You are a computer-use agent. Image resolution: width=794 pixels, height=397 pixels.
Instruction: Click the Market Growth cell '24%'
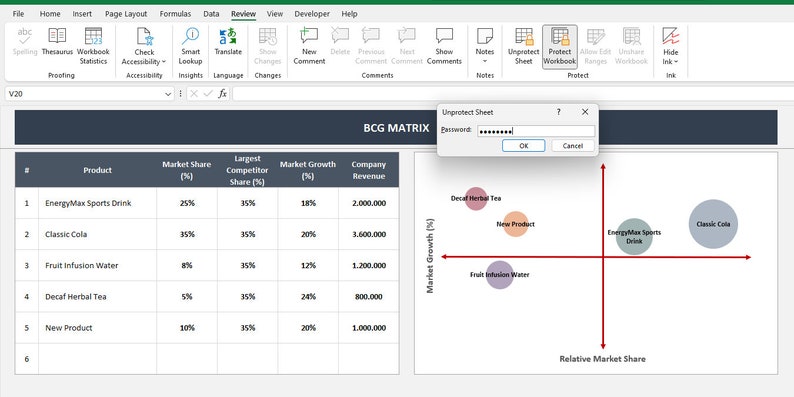(x=308, y=297)
